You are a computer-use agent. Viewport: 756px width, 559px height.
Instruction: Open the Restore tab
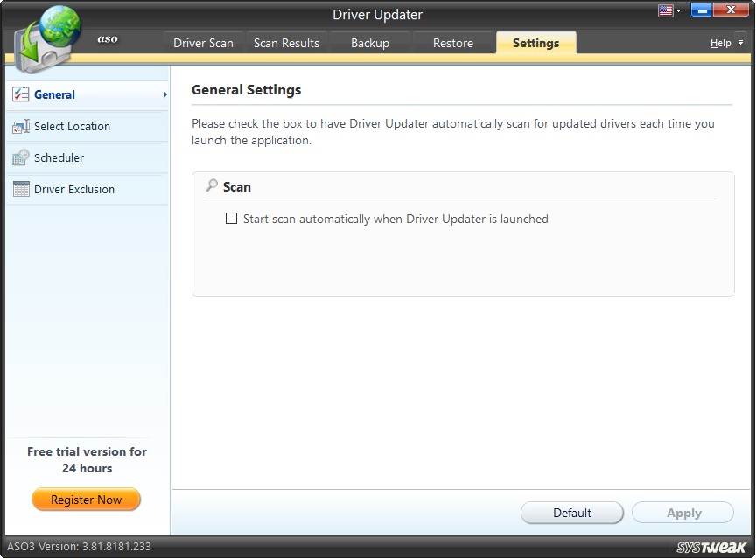point(452,42)
